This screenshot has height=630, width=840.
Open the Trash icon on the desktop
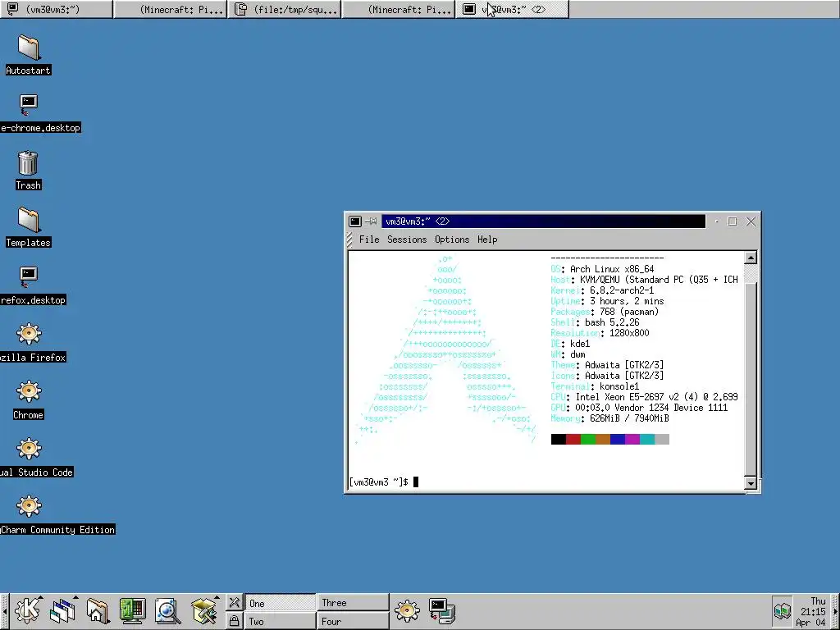tap(28, 170)
